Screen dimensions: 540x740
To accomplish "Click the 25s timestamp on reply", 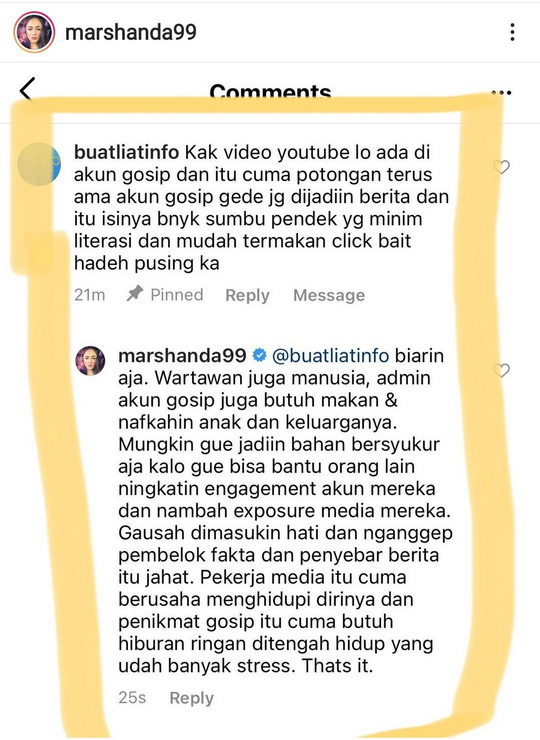I will coord(132,698).
